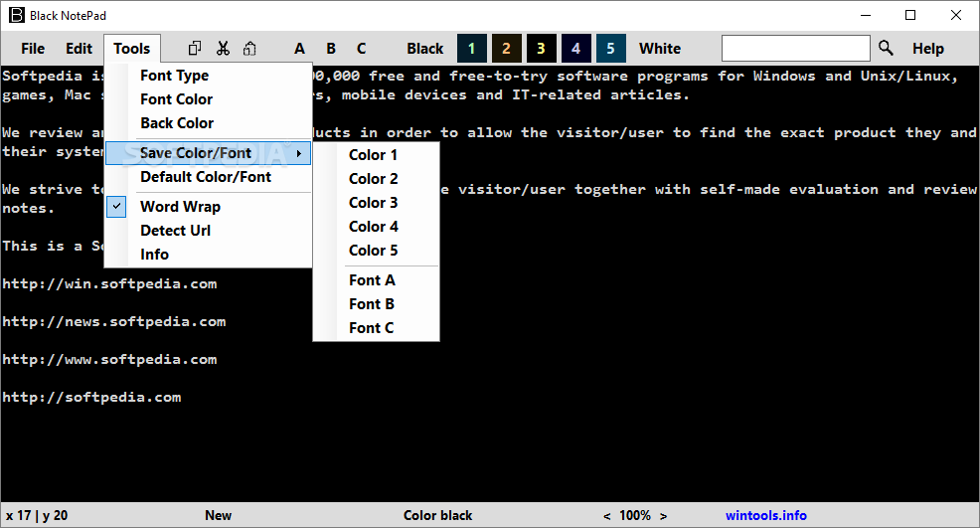The width and height of the screenshot is (980, 528).
Task: Select font preset A in the toolbar
Action: [x=299, y=48]
